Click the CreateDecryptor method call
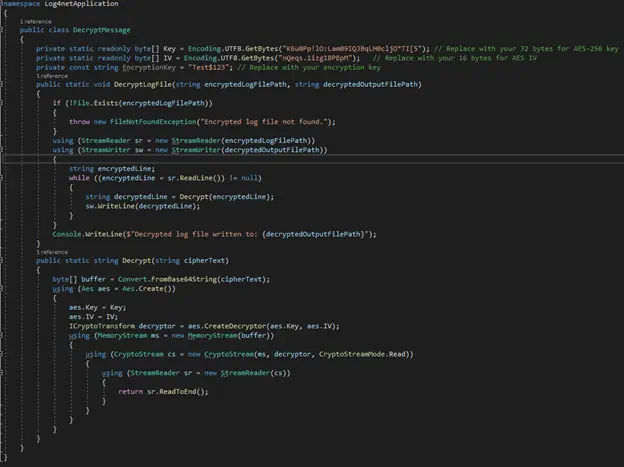The height and width of the screenshot is (467, 624). point(233,326)
